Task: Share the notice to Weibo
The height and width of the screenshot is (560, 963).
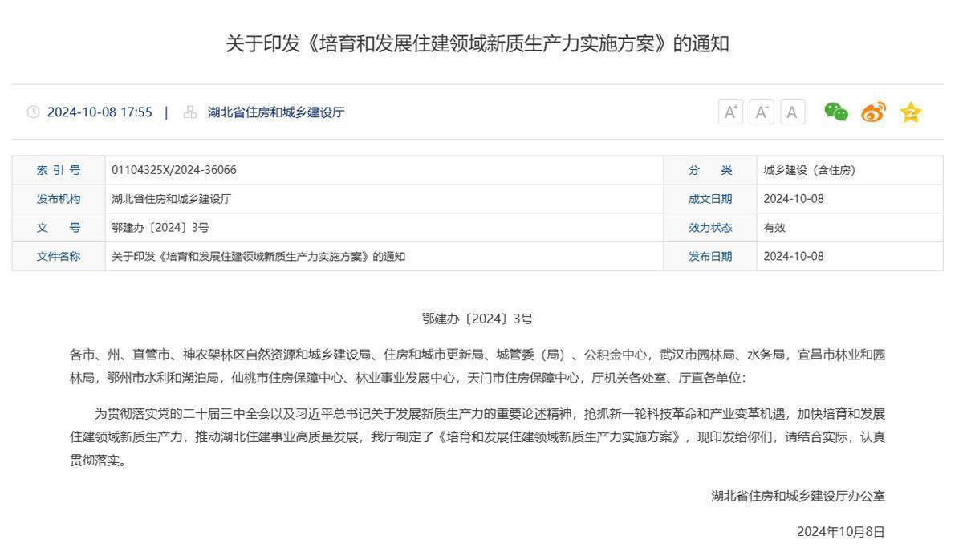Action: [873, 112]
